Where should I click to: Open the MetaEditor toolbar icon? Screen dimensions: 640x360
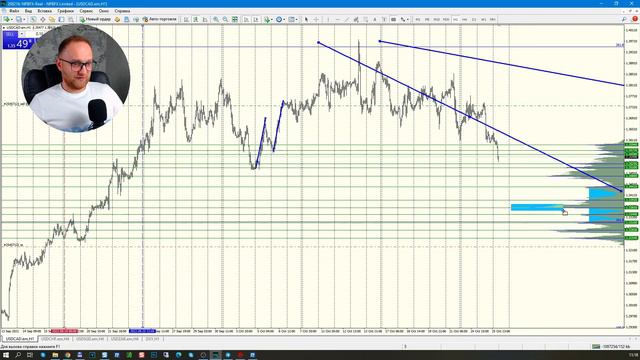pos(117,19)
